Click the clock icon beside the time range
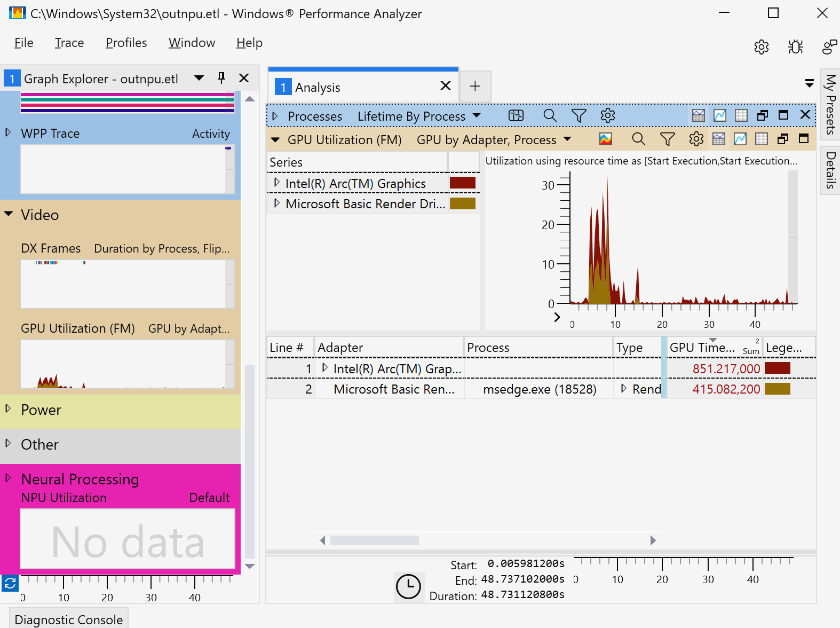Image resolution: width=840 pixels, height=628 pixels. 408,586
